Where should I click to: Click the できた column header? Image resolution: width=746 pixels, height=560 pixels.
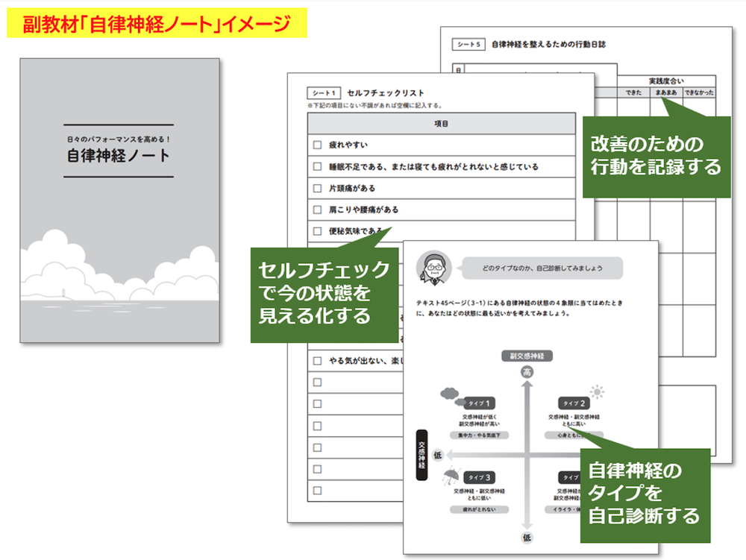coord(633,92)
